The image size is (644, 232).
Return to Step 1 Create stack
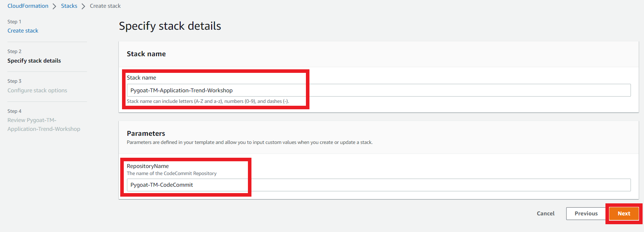23,31
